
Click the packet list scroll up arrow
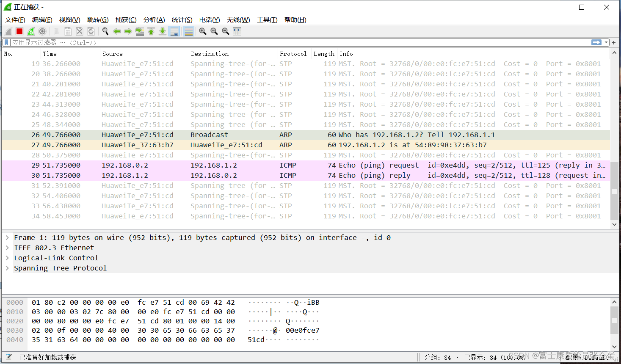614,53
